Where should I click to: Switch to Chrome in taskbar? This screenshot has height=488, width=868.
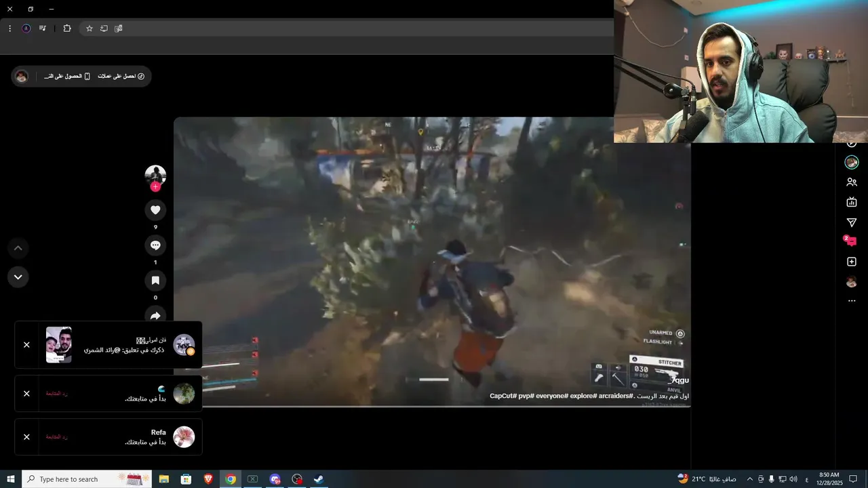click(x=231, y=479)
